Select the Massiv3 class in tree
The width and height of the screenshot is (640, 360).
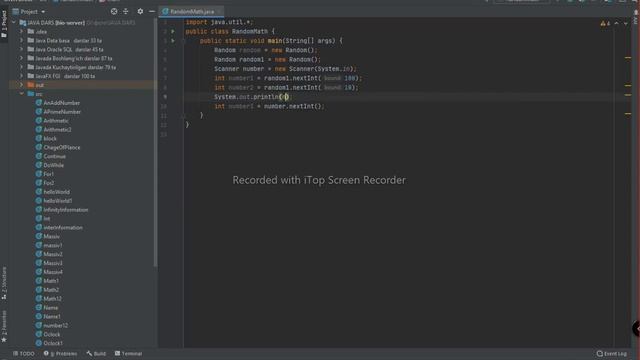click(53, 263)
